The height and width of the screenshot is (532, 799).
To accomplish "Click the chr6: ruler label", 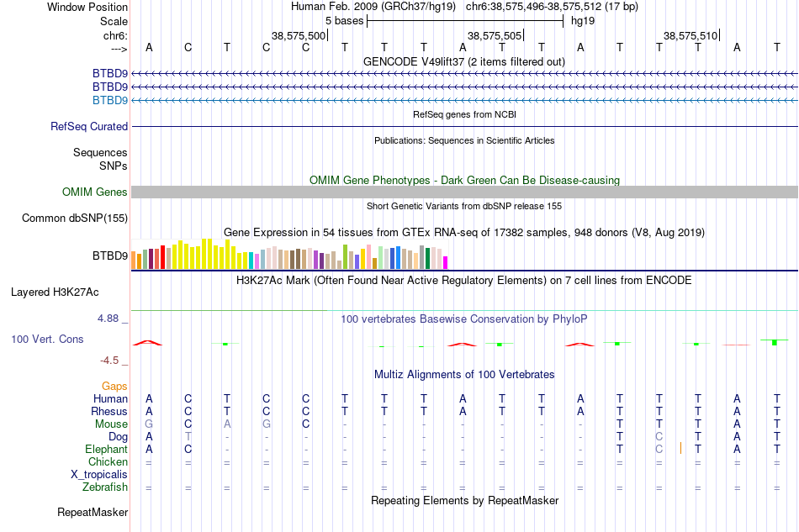I will pyautogui.click(x=115, y=35).
